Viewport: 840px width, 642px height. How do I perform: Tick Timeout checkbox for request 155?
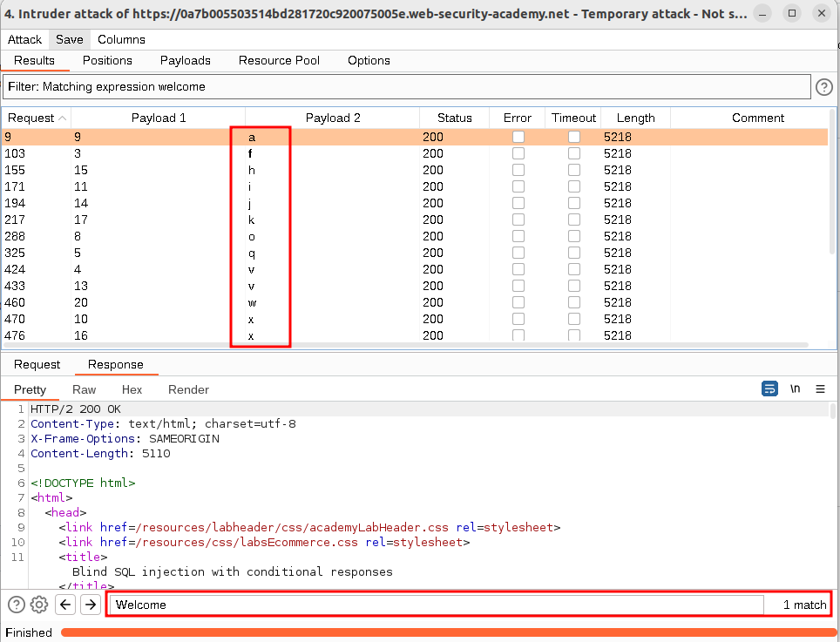pyautogui.click(x=573, y=170)
